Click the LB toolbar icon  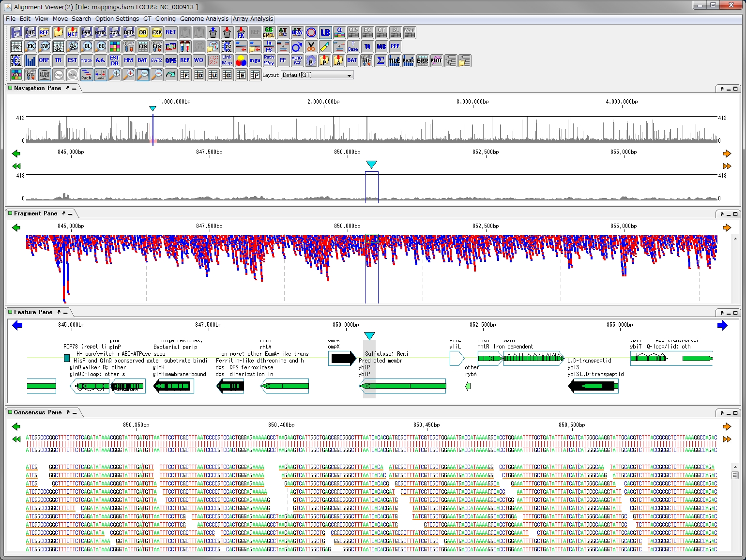tap(325, 32)
